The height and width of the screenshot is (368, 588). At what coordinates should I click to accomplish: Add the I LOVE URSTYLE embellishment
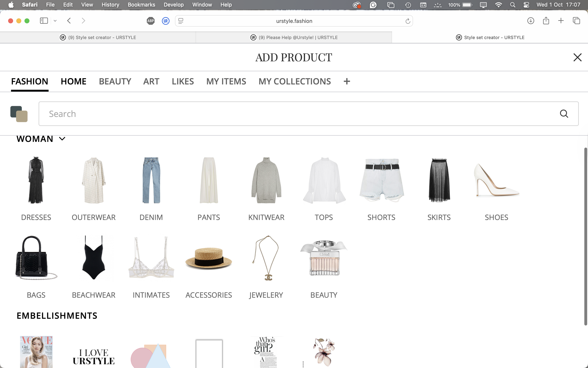click(x=94, y=357)
